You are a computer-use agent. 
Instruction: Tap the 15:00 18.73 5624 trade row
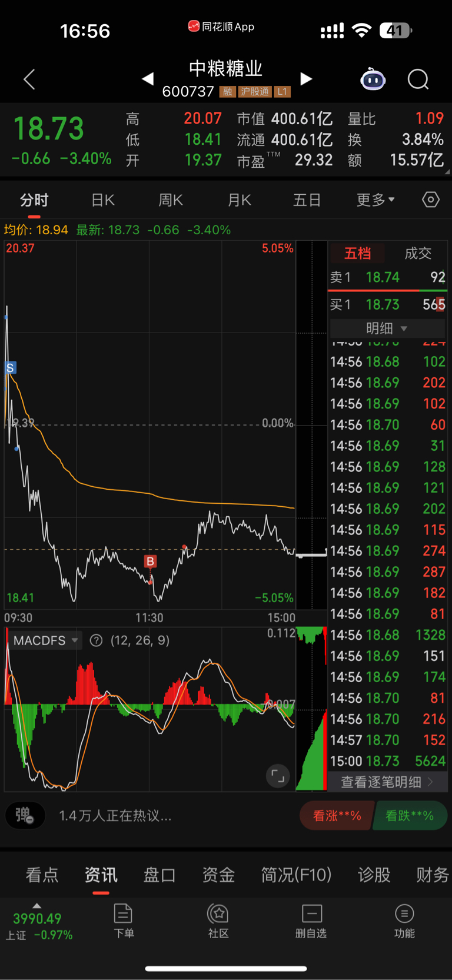(387, 761)
